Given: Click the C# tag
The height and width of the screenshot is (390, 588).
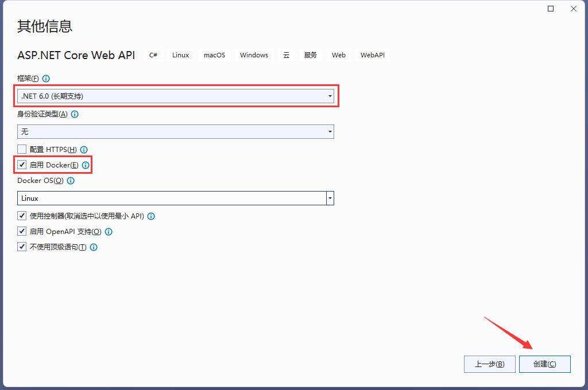Looking at the screenshot, I should point(153,55).
